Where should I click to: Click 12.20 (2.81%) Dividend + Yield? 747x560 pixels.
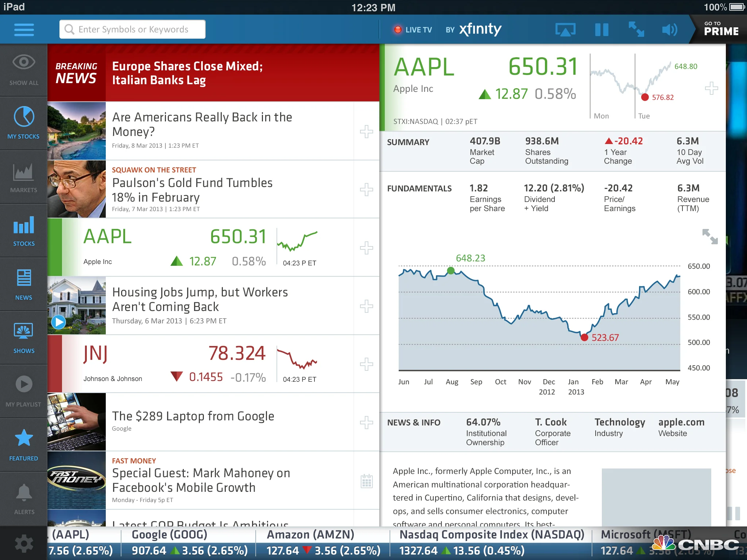tap(554, 198)
